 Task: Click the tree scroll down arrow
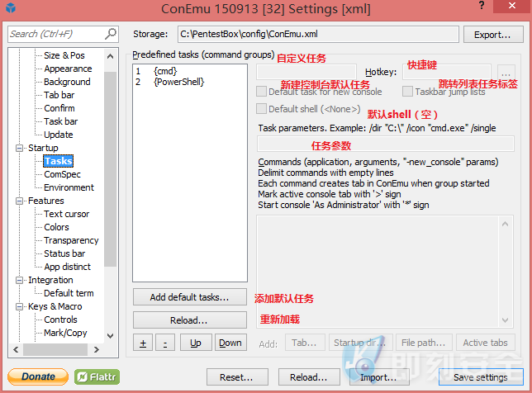[x=110, y=336]
